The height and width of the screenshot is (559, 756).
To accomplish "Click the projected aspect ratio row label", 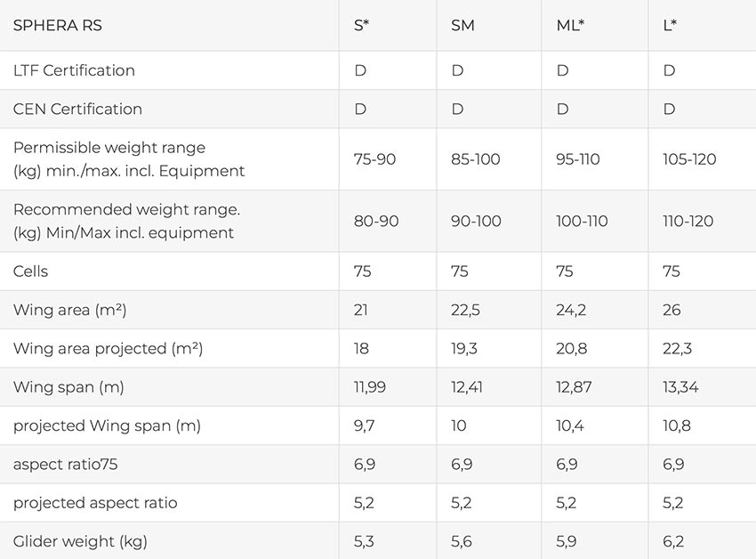I will point(95,503).
